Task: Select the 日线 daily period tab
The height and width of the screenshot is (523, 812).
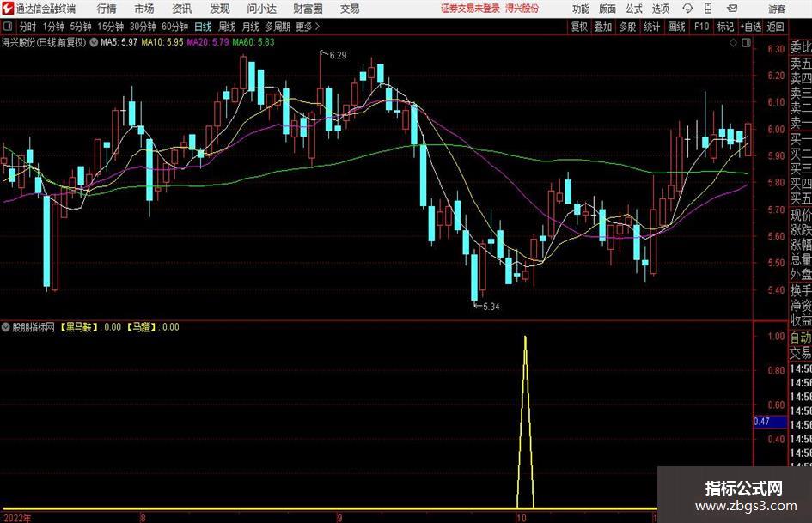Action: click(x=203, y=27)
